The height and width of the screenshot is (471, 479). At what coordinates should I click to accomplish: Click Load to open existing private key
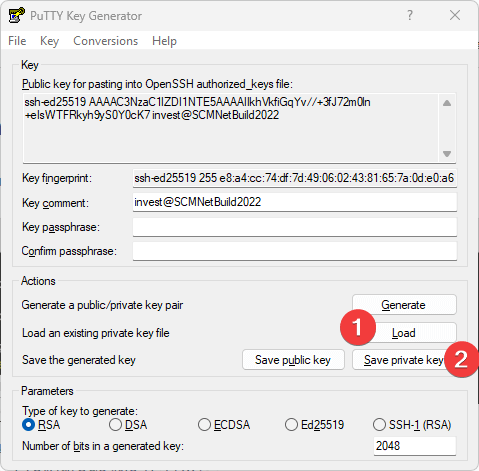point(404,333)
